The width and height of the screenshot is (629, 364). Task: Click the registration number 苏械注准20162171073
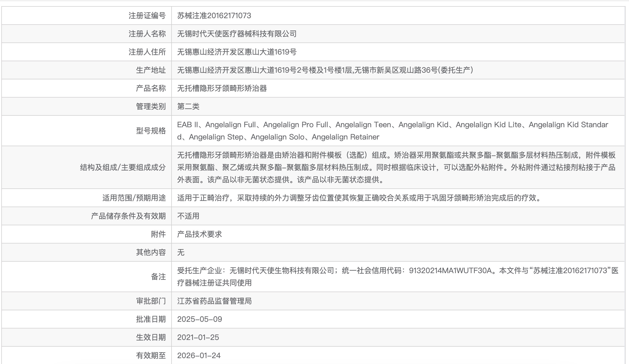214,16
